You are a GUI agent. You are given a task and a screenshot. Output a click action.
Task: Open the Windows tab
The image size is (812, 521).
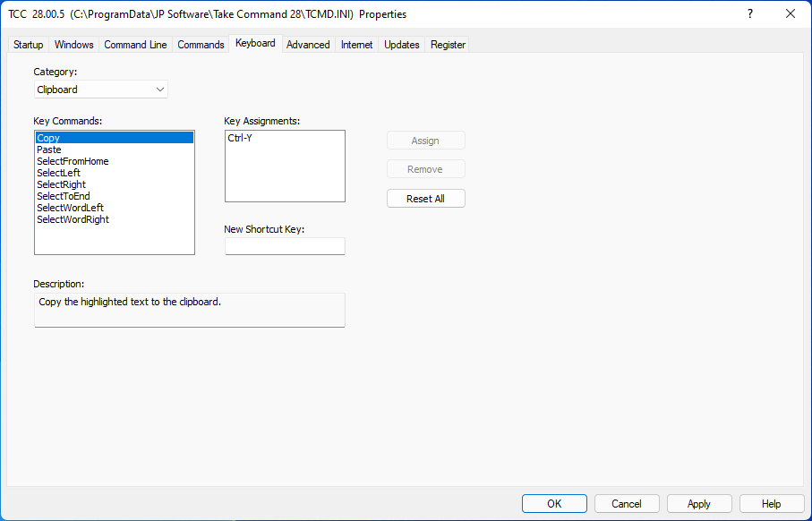pos(74,45)
